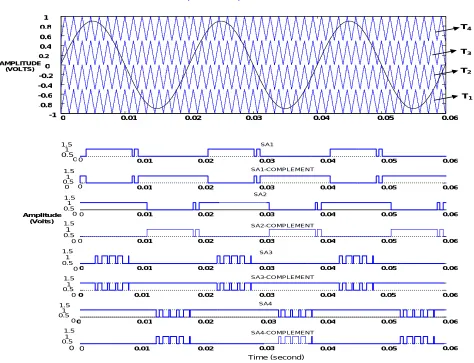Click the 0.03 tick under the SA1-COMPLEMENT waveform

click(267, 187)
